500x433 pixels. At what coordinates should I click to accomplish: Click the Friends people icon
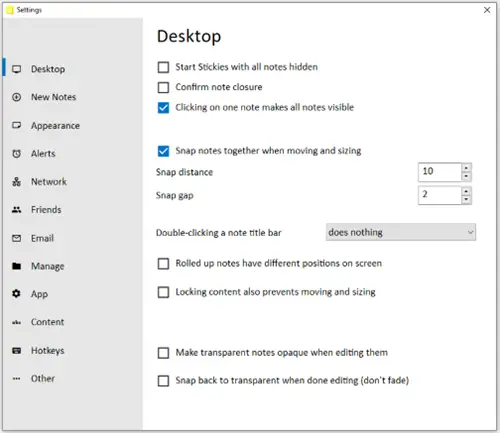(x=16, y=210)
